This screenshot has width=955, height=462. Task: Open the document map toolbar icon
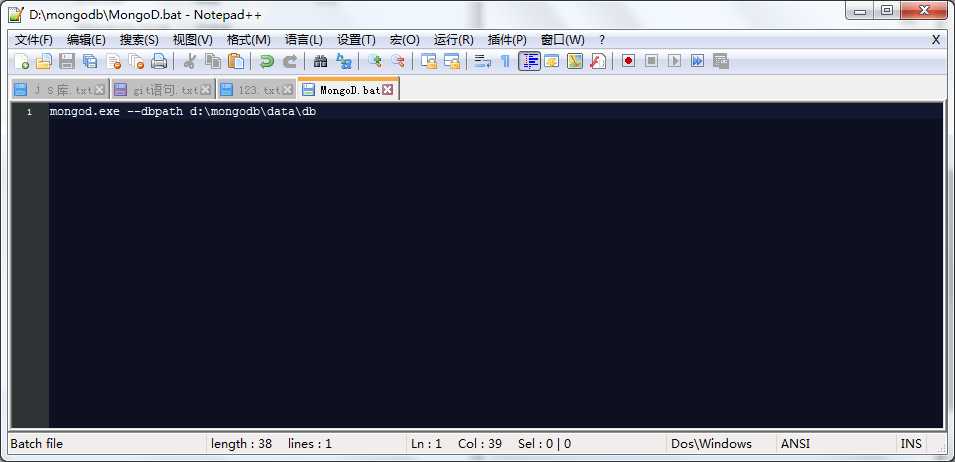pos(575,61)
